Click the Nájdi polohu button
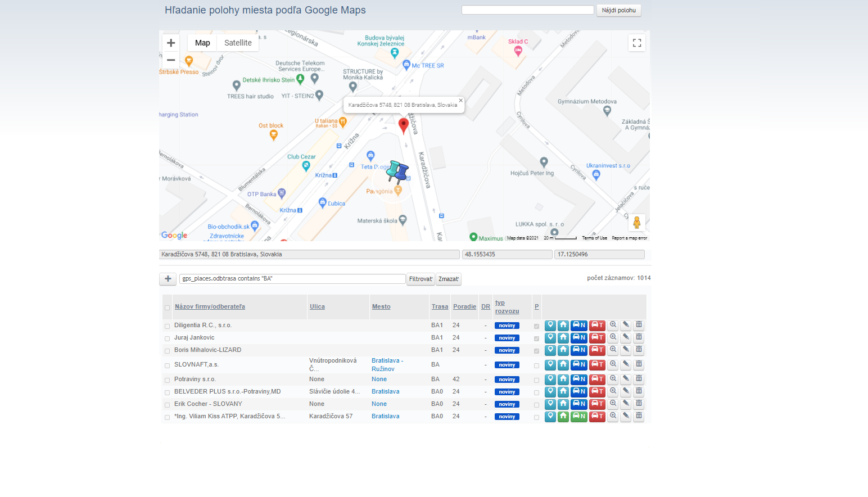The height and width of the screenshot is (497, 868). pyautogui.click(x=618, y=10)
